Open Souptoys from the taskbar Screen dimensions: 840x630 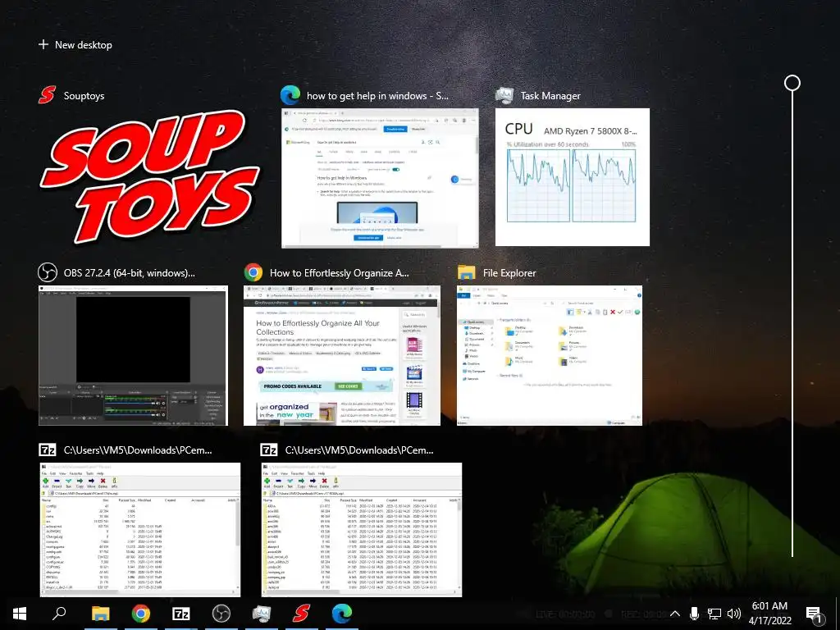click(x=302, y=614)
